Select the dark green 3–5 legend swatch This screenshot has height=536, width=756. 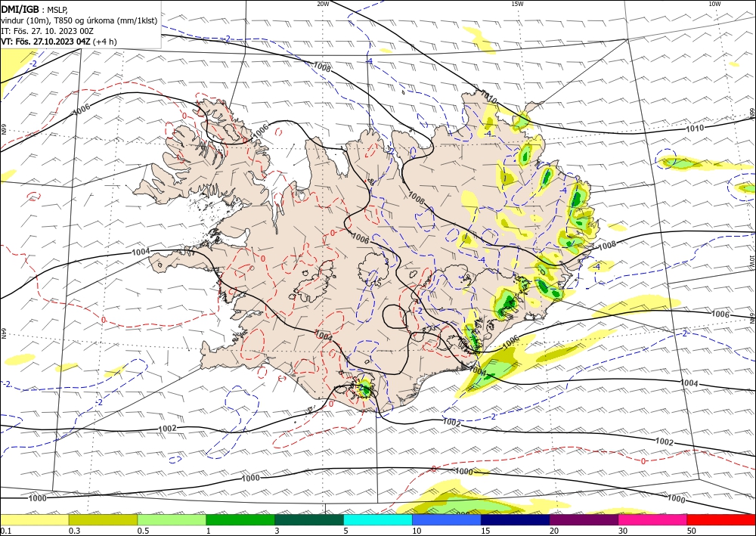tap(309, 520)
